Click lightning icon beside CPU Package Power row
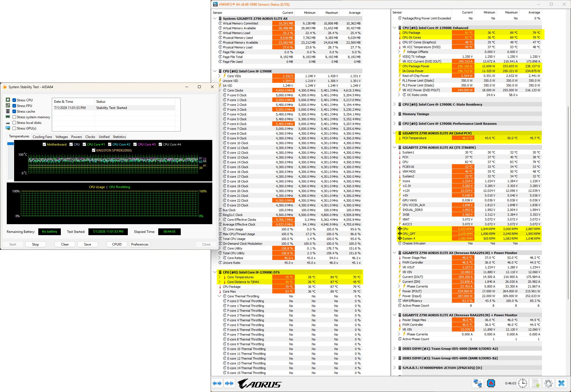571x392 pixels. coord(400,66)
